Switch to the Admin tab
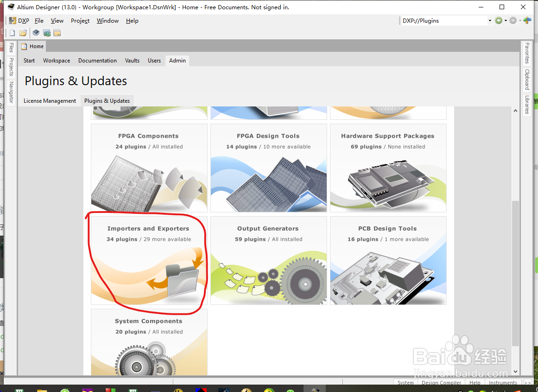This screenshot has height=392, width=538. [x=177, y=60]
